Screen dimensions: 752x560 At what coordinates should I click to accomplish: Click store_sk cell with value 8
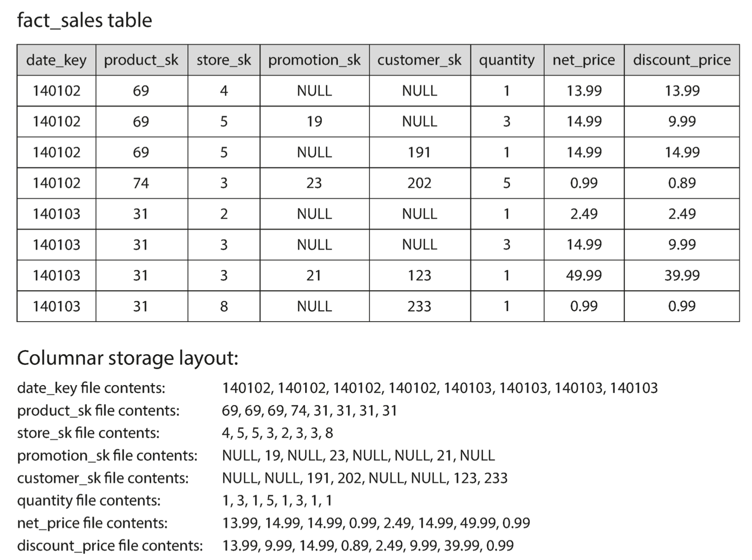[224, 306]
